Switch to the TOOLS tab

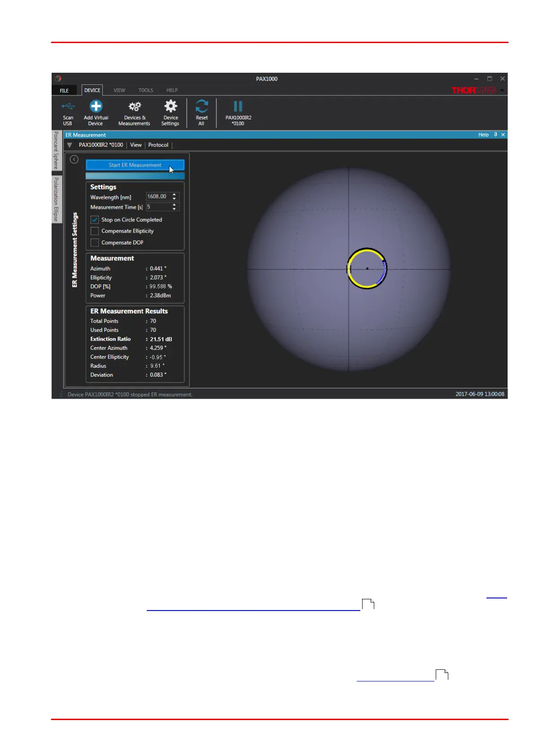point(146,90)
